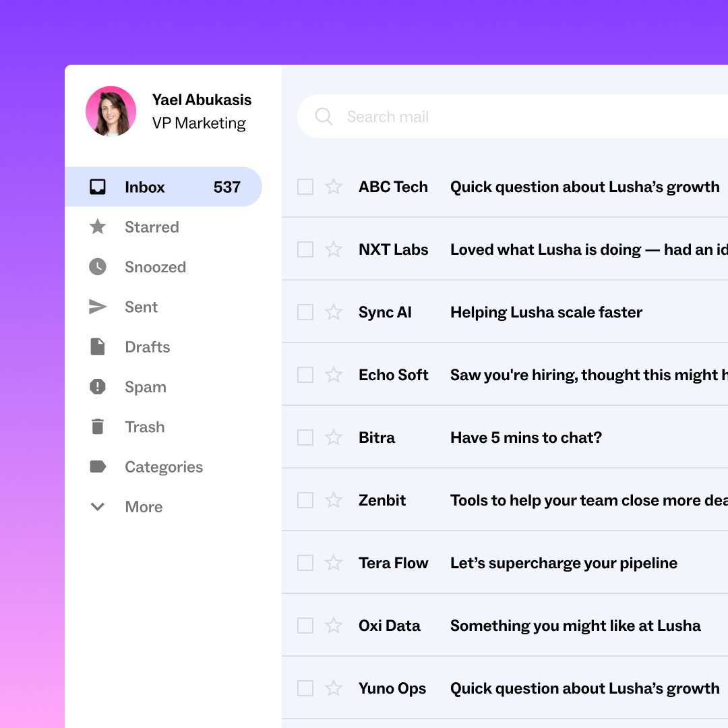Select the Oxi Data email checkbox
Image resolution: width=728 pixels, height=728 pixels.
[x=305, y=626]
